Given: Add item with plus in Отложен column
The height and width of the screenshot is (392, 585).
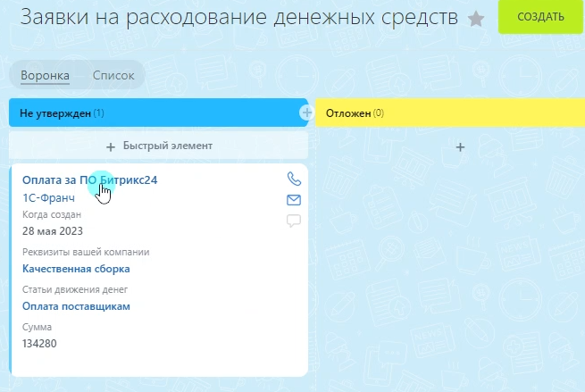Looking at the screenshot, I should tap(460, 147).
